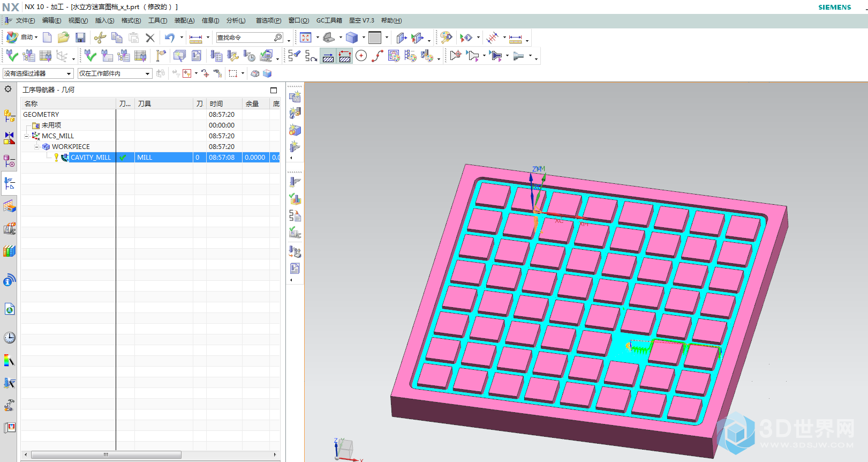This screenshot has height=462, width=868.
Task: Collapse the MCS_MILL tree node
Action: [27, 136]
